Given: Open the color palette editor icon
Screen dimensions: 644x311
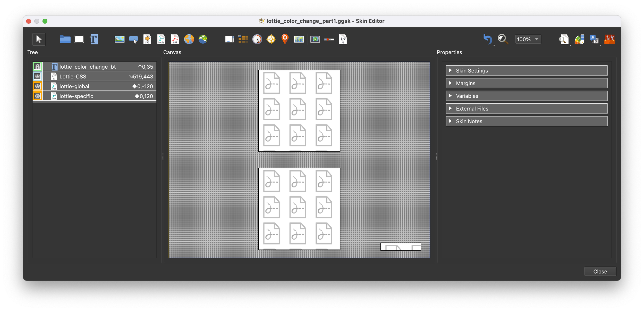Looking at the screenshot, I should point(579,39).
